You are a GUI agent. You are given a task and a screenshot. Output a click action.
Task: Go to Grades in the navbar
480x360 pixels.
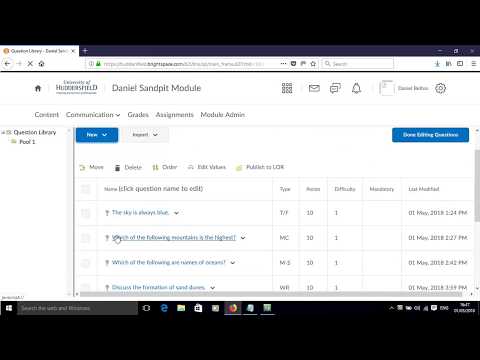point(138,115)
